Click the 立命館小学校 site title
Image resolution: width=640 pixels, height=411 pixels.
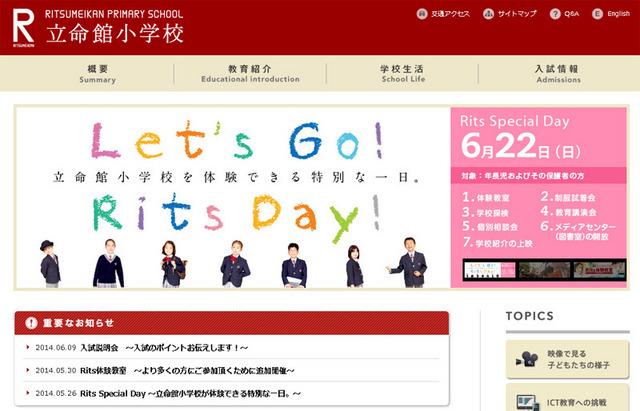pyautogui.click(x=115, y=33)
